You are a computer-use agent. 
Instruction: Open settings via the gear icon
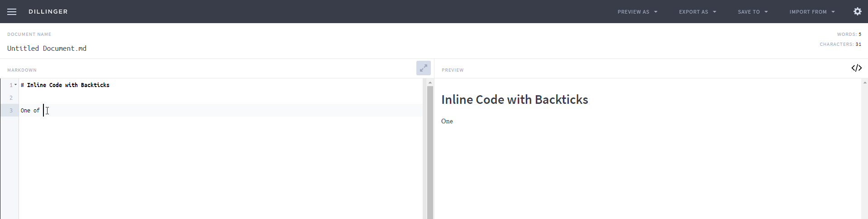tap(857, 11)
